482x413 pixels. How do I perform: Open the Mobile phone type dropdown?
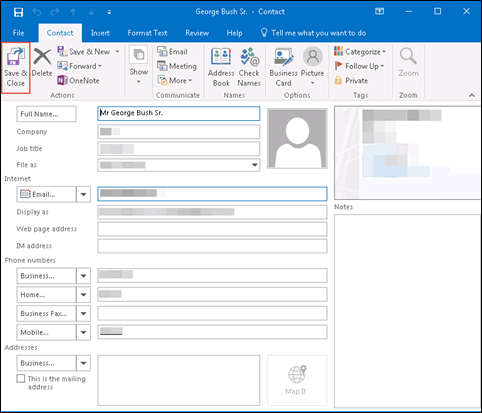point(83,332)
